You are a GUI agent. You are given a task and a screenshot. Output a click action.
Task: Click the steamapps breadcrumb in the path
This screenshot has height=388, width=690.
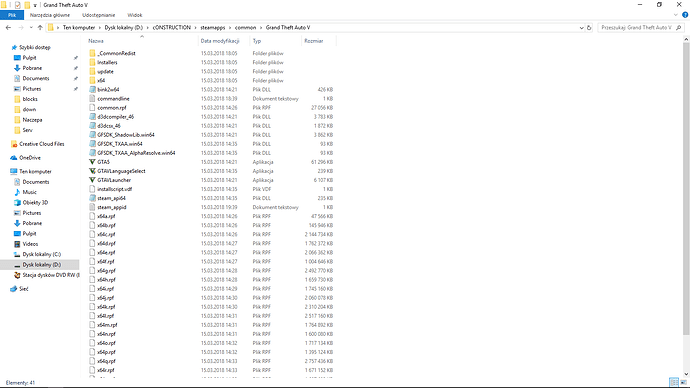(213, 27)
